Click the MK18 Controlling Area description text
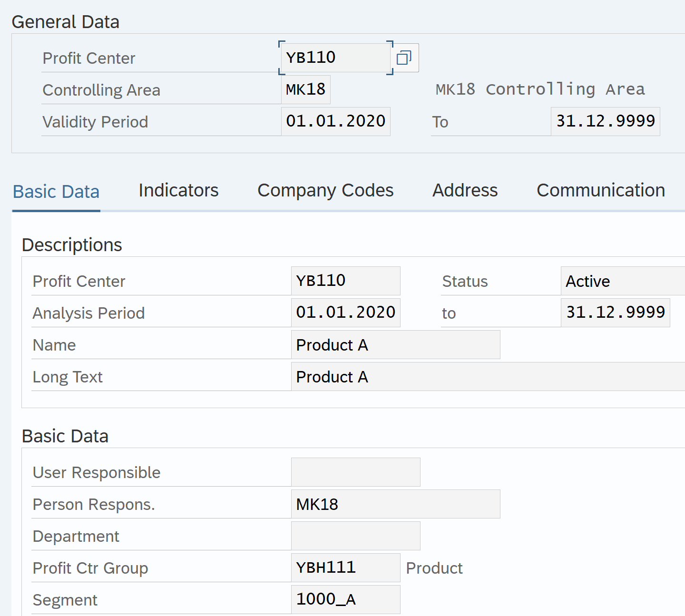685x616 pixels. 540,89
